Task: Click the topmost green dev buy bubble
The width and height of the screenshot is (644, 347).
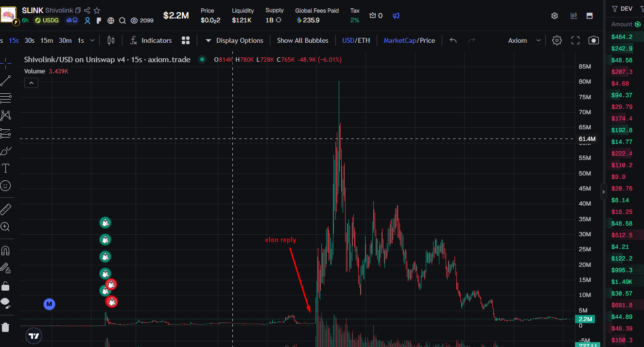Action: pos(105,223)
